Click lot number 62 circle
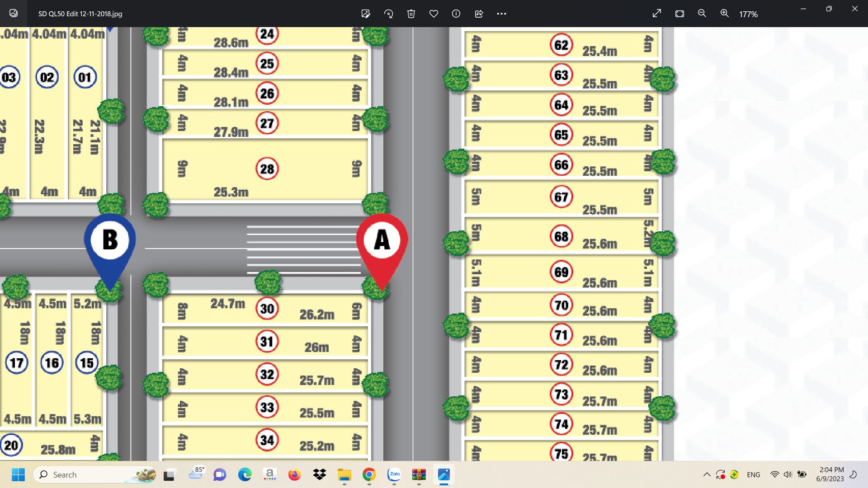The image size is (868, 488). pyautogui.click(x=561, y=45)
